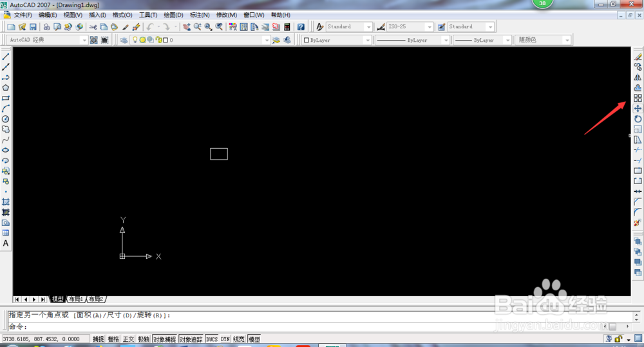Click the coordinates display in status bar
The height and width of the screenshot is (347, 644).
tap(45, 339)
